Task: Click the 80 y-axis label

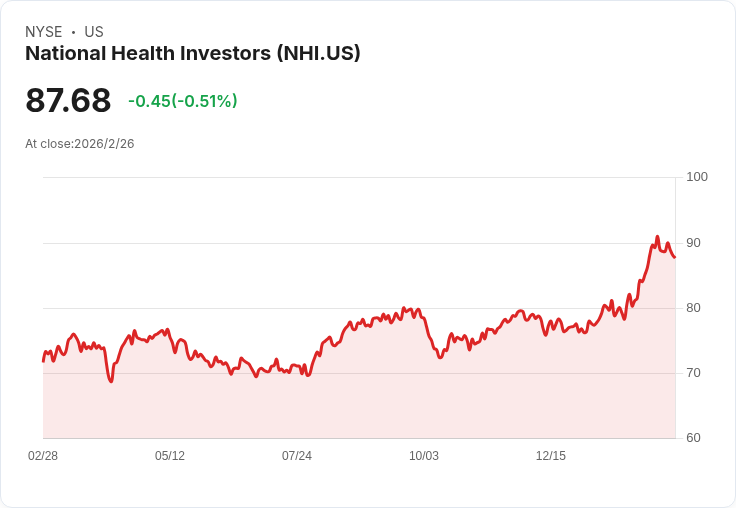Action: click(693, 308)
